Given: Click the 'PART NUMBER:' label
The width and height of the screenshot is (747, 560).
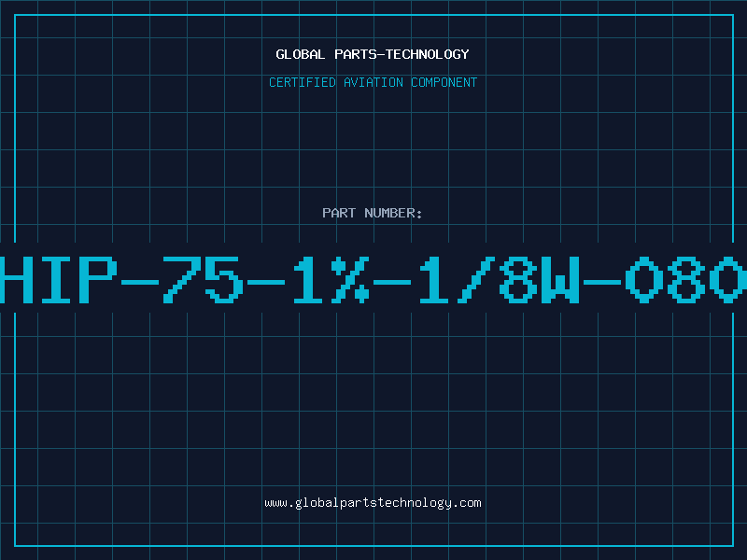Looking at the screenshot, I should [x=373, y=213].
